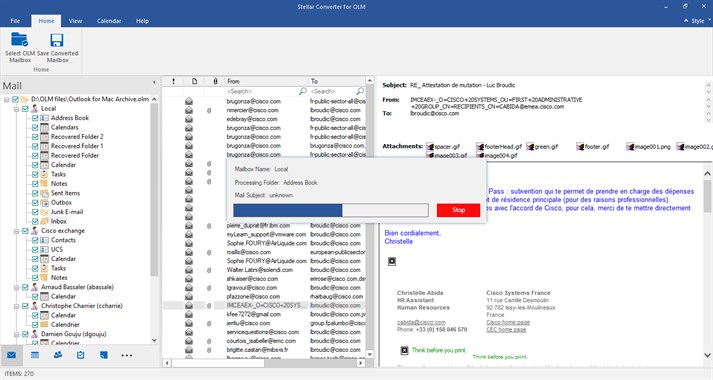Click the three-dots more options icon
This screenshot has height=380, width=713.
pyautogui.click(x=127, y=355)
